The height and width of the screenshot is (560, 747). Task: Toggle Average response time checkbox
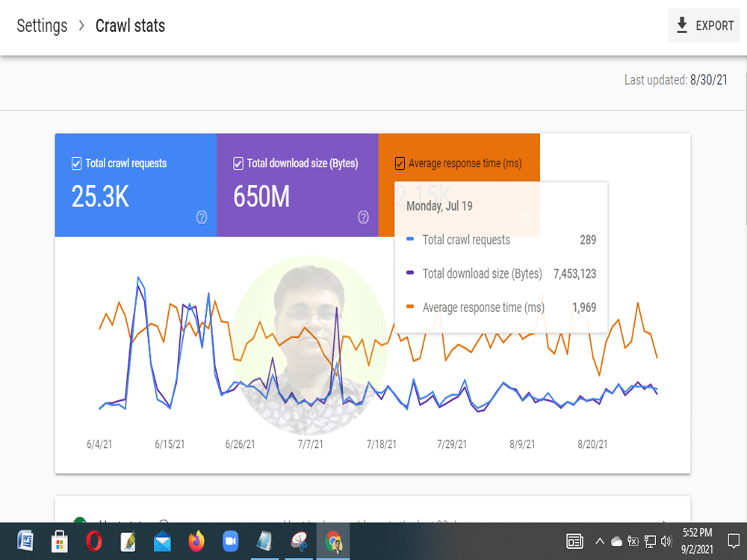tap(400, 164)
